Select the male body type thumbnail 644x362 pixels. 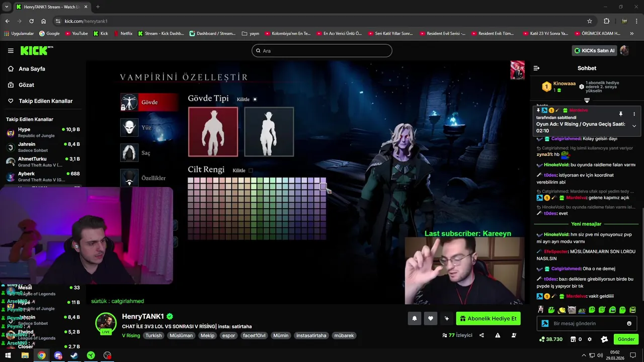pos(213,132)
